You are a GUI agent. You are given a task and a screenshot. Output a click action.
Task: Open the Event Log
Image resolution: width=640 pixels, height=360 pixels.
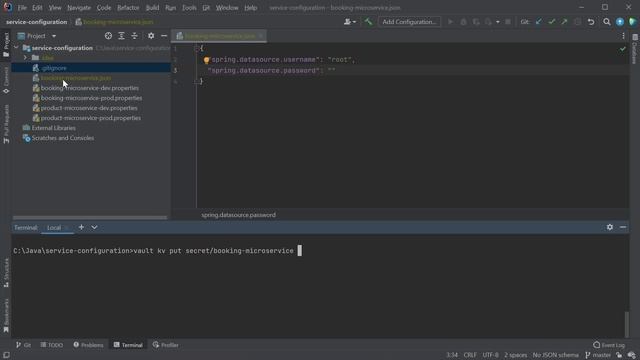point(609,345)
